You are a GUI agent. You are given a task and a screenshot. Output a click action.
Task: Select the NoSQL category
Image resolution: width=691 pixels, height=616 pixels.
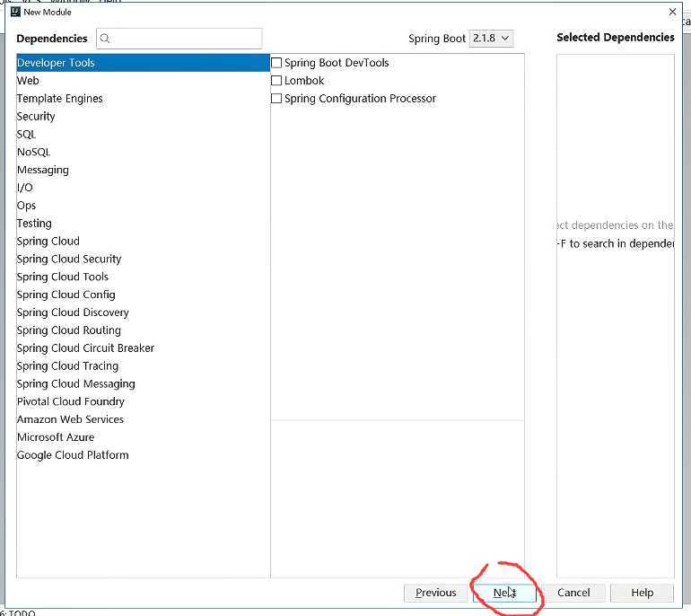pyautogui.click(x=143, y=152)
